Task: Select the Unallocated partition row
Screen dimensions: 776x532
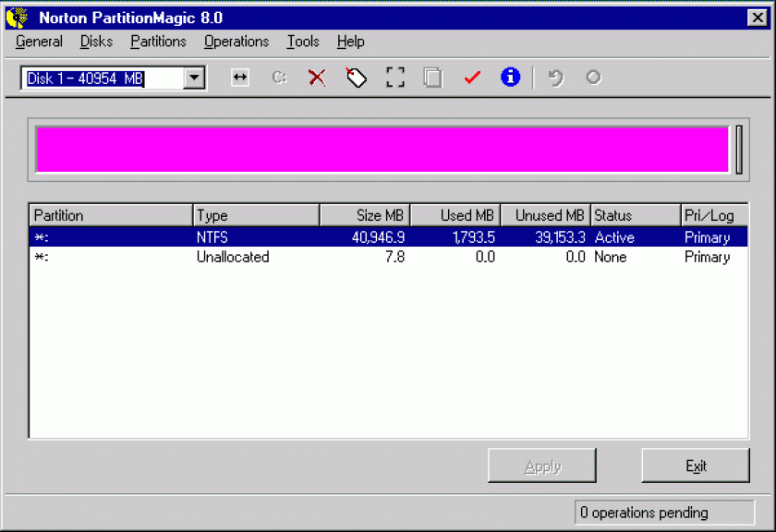Action: point(389,257)
